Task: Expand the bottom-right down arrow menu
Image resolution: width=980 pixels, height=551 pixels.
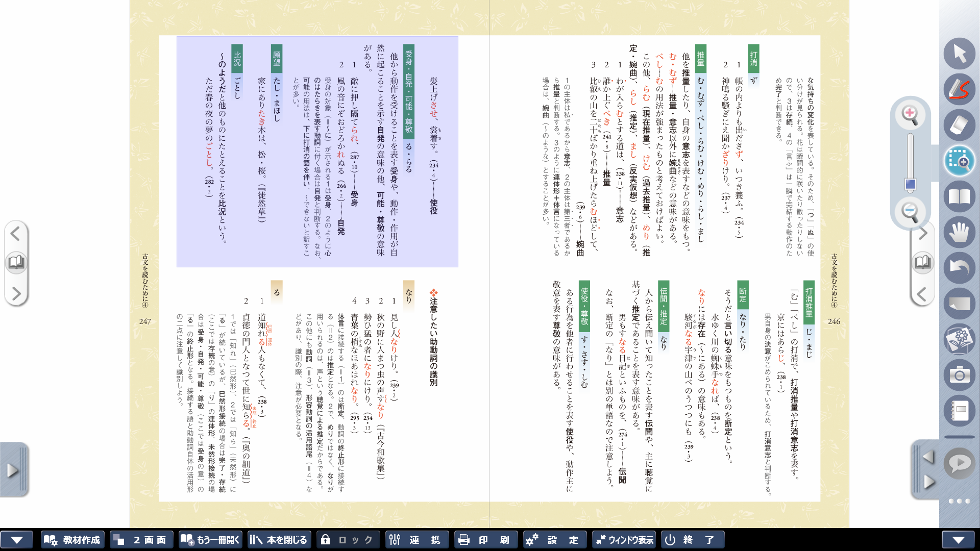Action: click(x=958, y=540)
